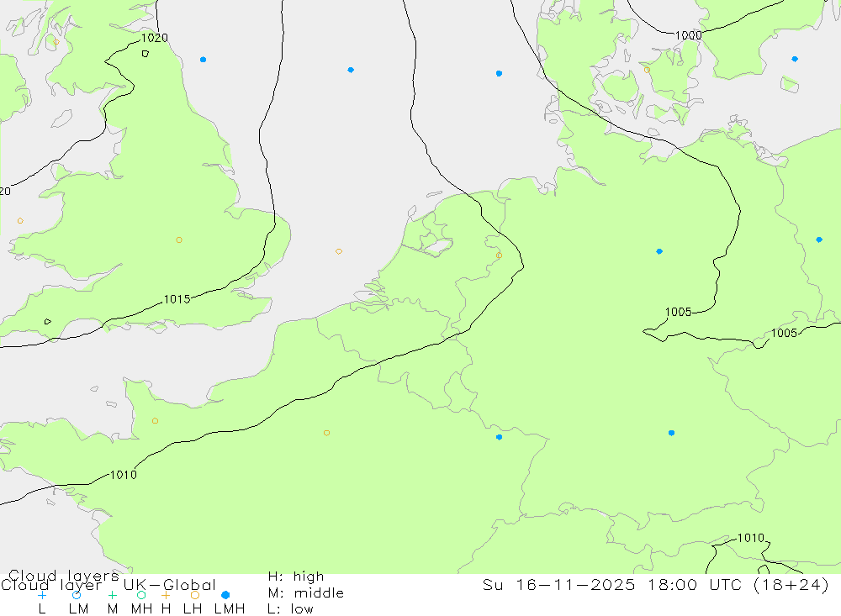
Task: Click the 1020 isobar label over Scotland
Action: coord(155,38)
